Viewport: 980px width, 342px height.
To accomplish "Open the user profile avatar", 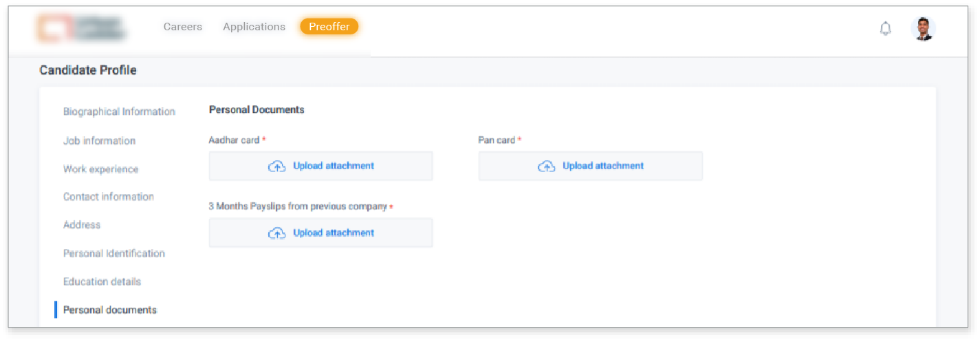I will click(923, 28).
